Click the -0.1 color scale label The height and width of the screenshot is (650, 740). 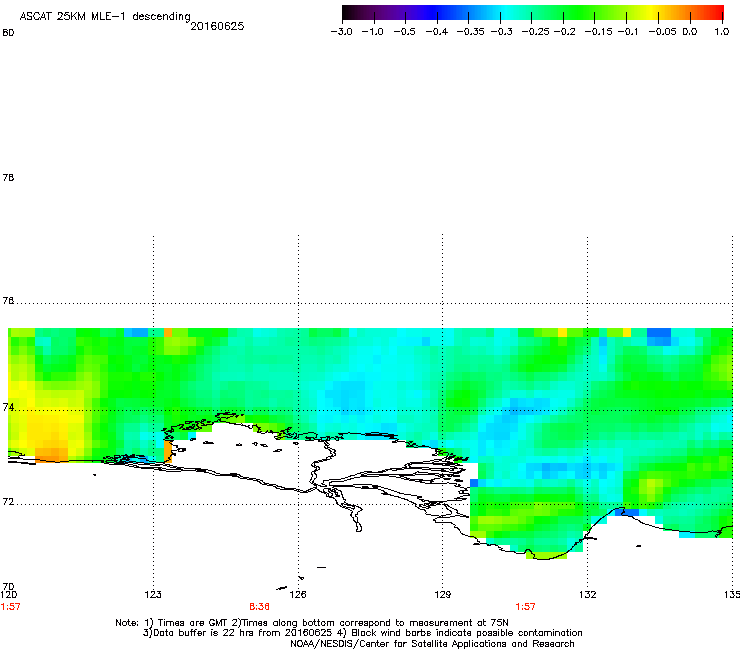pos(628,32)
